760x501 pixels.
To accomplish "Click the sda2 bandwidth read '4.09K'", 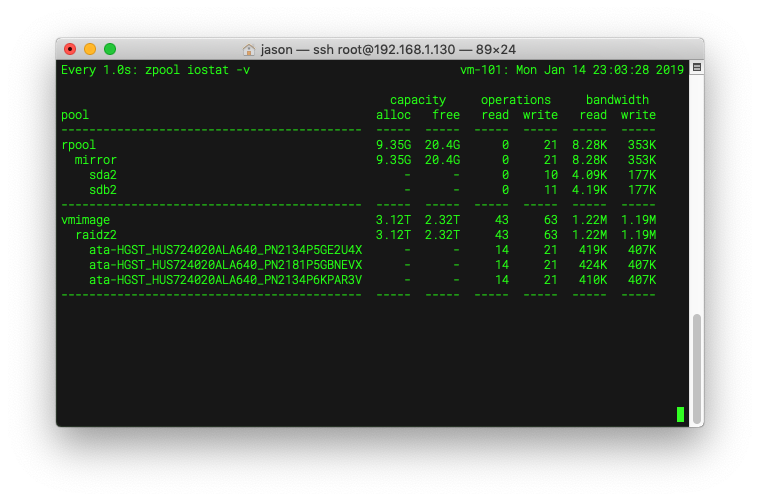I will (589, 175).
